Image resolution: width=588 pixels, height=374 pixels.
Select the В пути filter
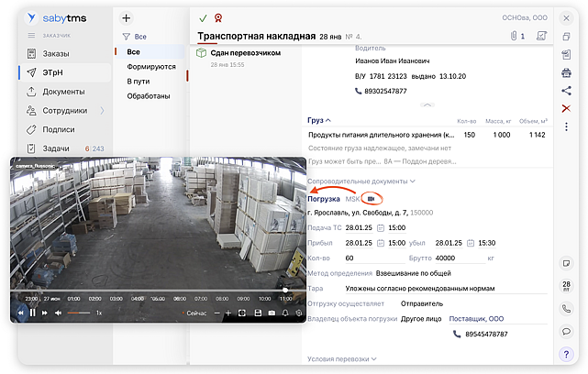point(138,82)
